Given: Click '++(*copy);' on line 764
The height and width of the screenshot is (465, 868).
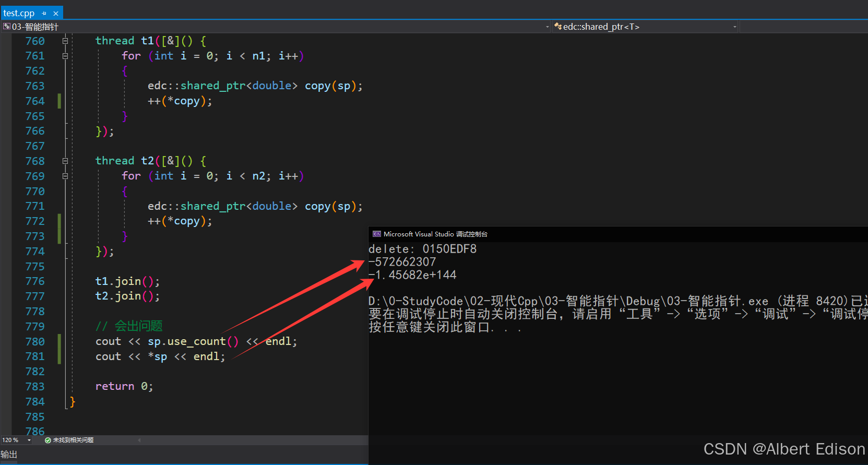Looking at the screenshot, I should pyautogui.click(x=180, y=101).
